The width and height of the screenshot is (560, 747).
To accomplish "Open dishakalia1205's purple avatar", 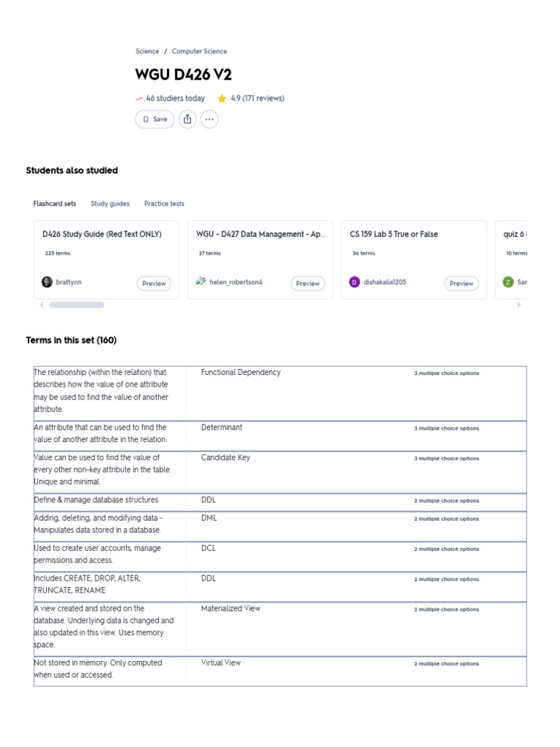I will coord(354,282).
